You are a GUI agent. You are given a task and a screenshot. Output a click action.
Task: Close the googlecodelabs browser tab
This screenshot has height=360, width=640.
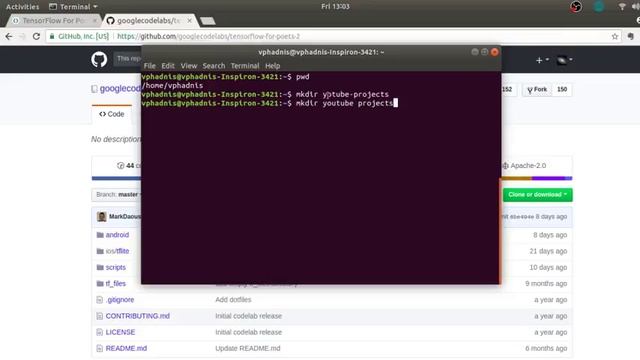click(x=189, y=20)
